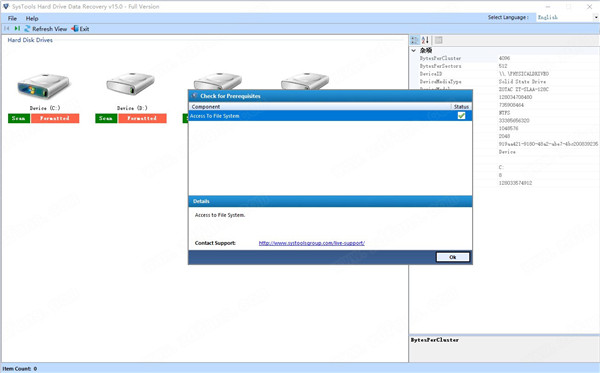Close the main application window

click(x=590, y=7)
